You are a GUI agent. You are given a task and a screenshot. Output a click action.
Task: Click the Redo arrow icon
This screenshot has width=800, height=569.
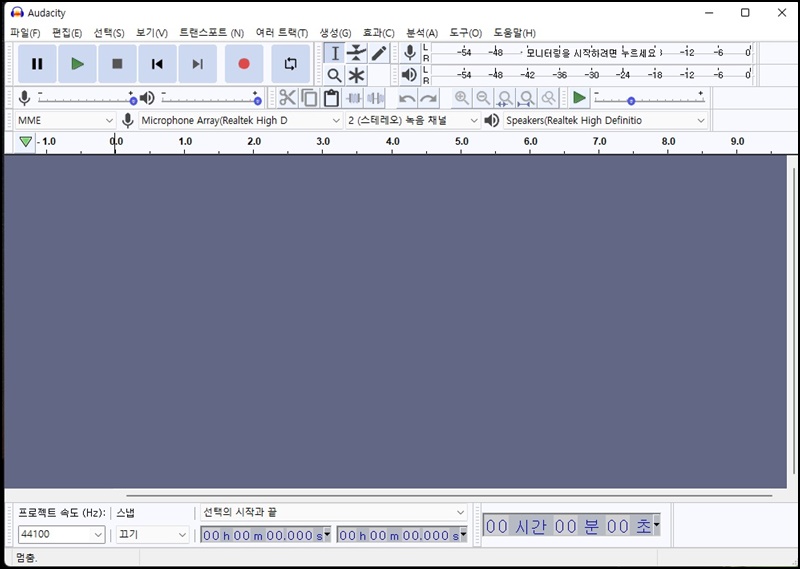(429, 97)
